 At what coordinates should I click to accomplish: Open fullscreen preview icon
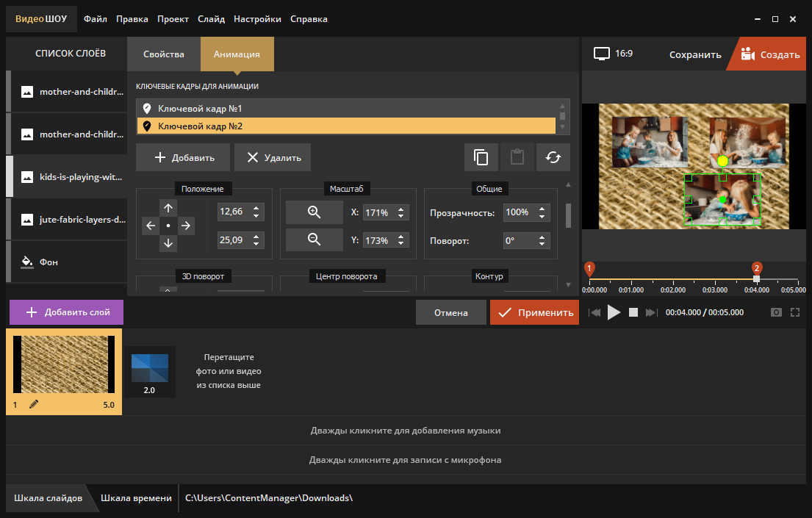[x=795, y=312]
